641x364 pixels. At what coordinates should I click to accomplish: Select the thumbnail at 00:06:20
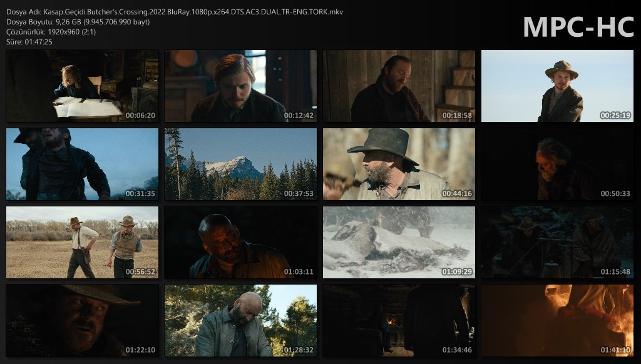coord(82,86)
